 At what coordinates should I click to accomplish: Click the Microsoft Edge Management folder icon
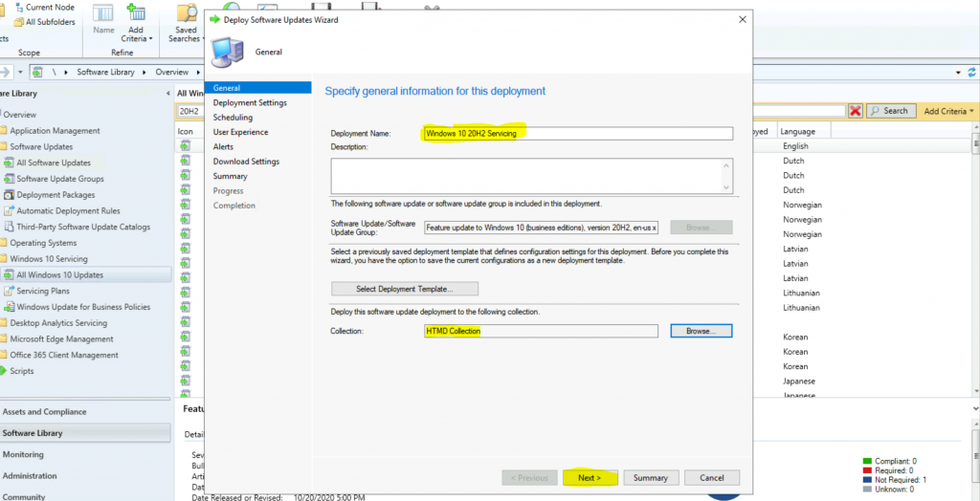point(3,339)
